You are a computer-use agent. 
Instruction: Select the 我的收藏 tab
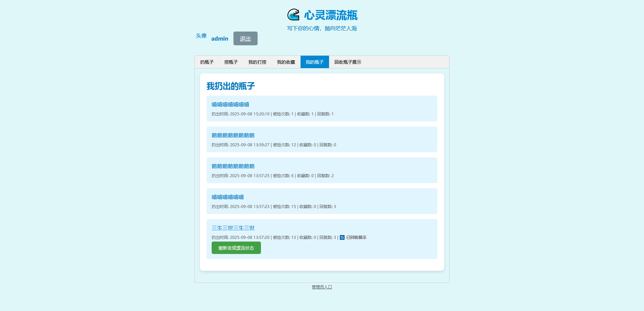click(x=286, y=62)
